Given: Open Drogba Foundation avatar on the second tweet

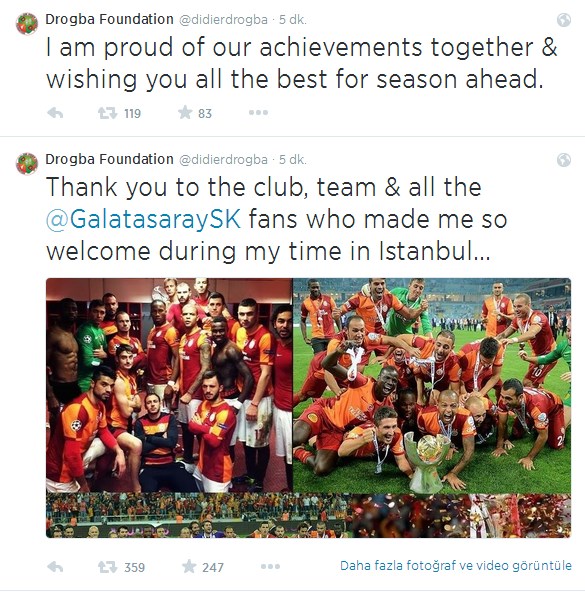Looking at the screenshot, I should coord(27,164).
